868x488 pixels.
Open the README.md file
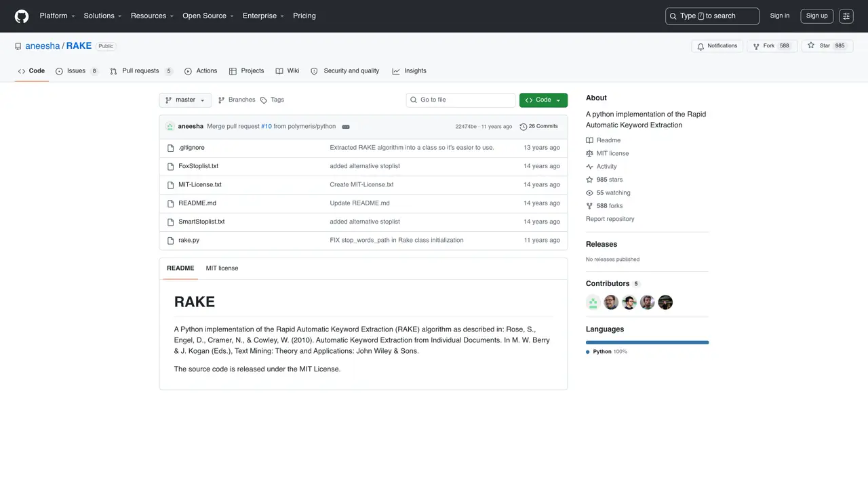[197, 203]
